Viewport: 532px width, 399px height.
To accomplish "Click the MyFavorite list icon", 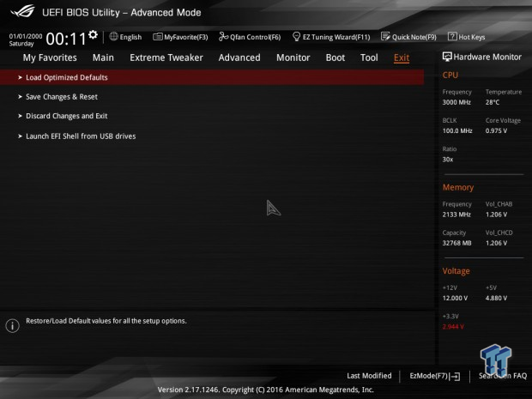I will coord(157,36).
